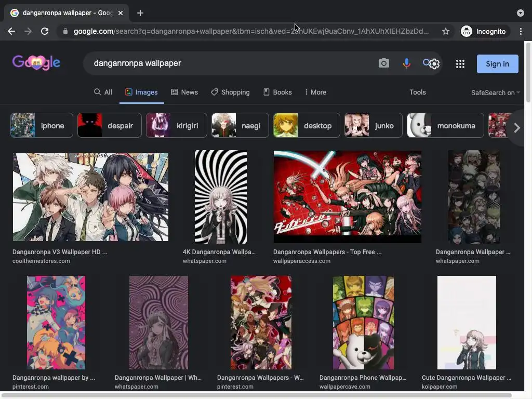Viewport: 532px width, 399px height.
Task: Filter by the kirigiri suggestion chip
Action: pos(177,125)
